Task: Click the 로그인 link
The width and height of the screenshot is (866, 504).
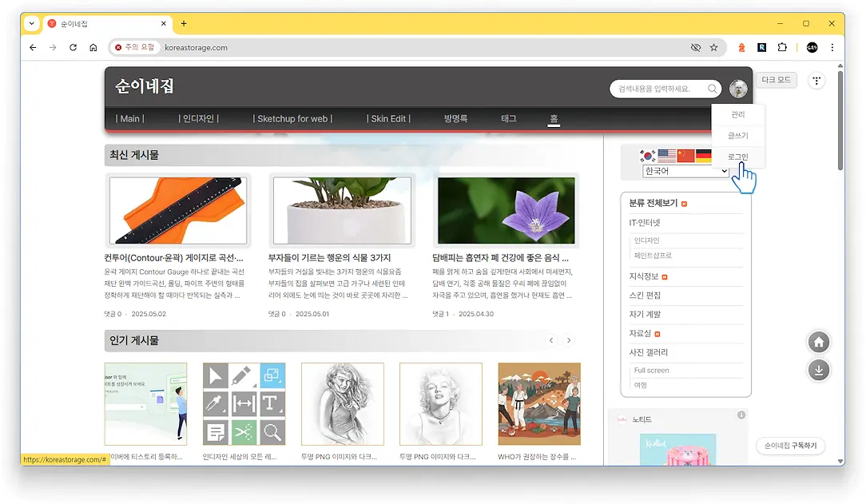Action: (737, 157)
